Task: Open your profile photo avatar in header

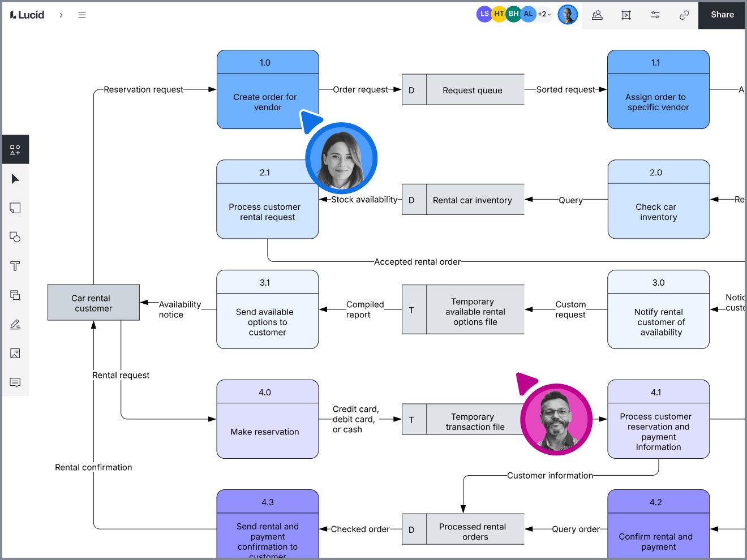Action: [x=568, y=15]
